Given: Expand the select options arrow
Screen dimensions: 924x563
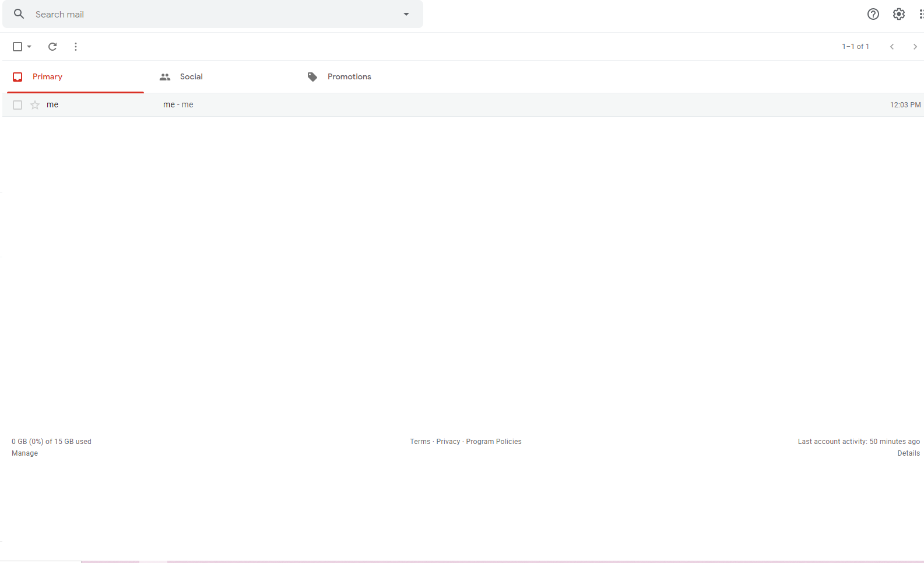Looking at the screenshot, I should point(29,47).
